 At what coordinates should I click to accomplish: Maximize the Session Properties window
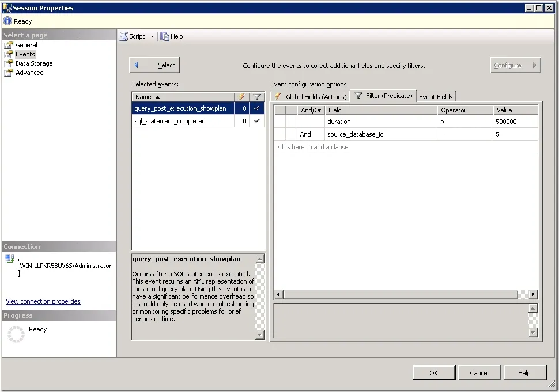pyautogui.click(x=539, y=8)
